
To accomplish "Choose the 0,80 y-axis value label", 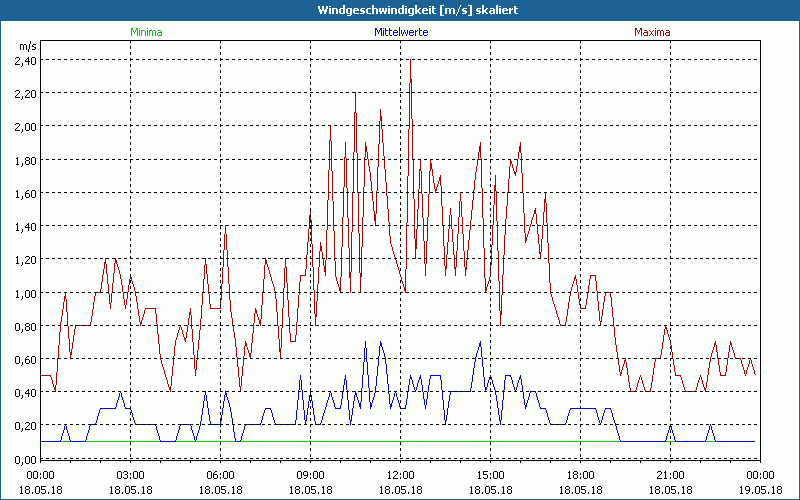I will (25, 326).
